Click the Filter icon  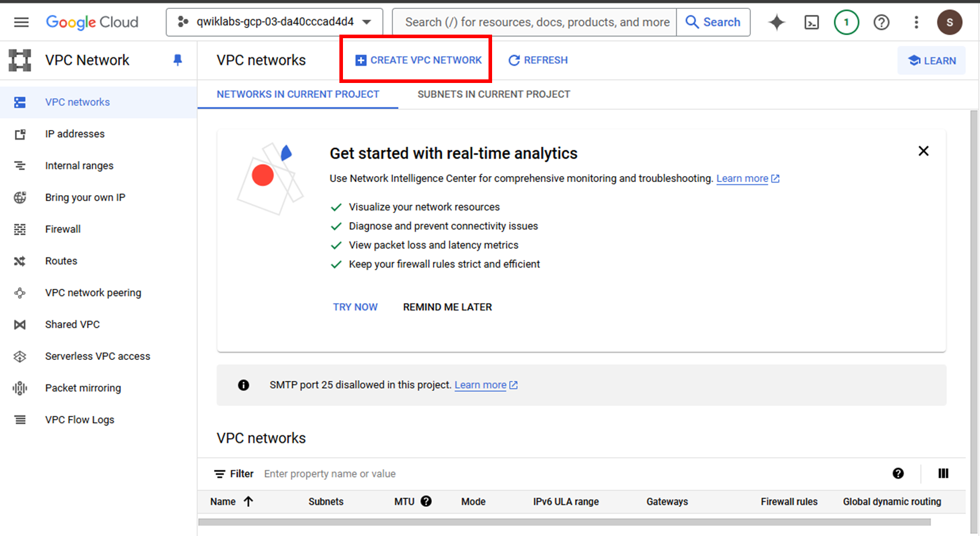coord(220,474)
